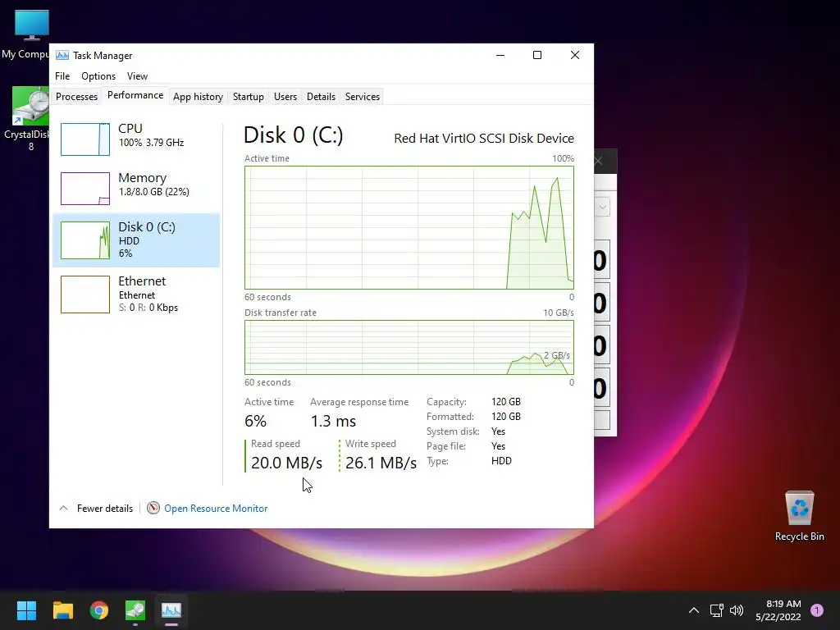Screen dimensions: 840x630
Task: Click the Open Resource Monitor link
Action: (x=216, y=509)
